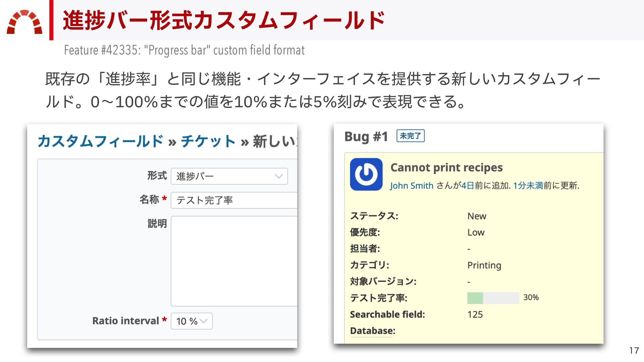Click the 4日 added-time link

click(468, 186)
